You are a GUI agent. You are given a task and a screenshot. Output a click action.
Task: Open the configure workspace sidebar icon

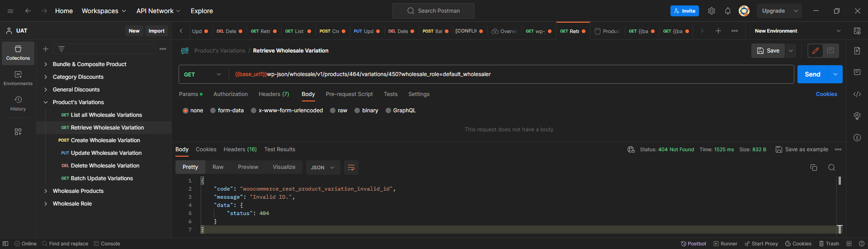click(18, 132)
